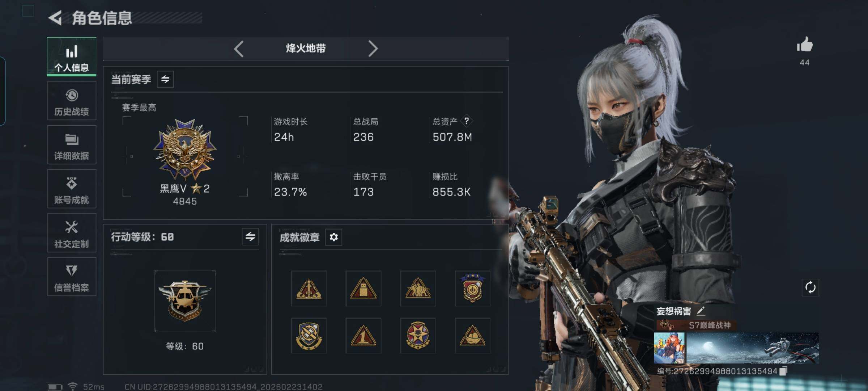The image size is (868, 391).
Task: Open 信誉档案 section
Action: [72, 277]
